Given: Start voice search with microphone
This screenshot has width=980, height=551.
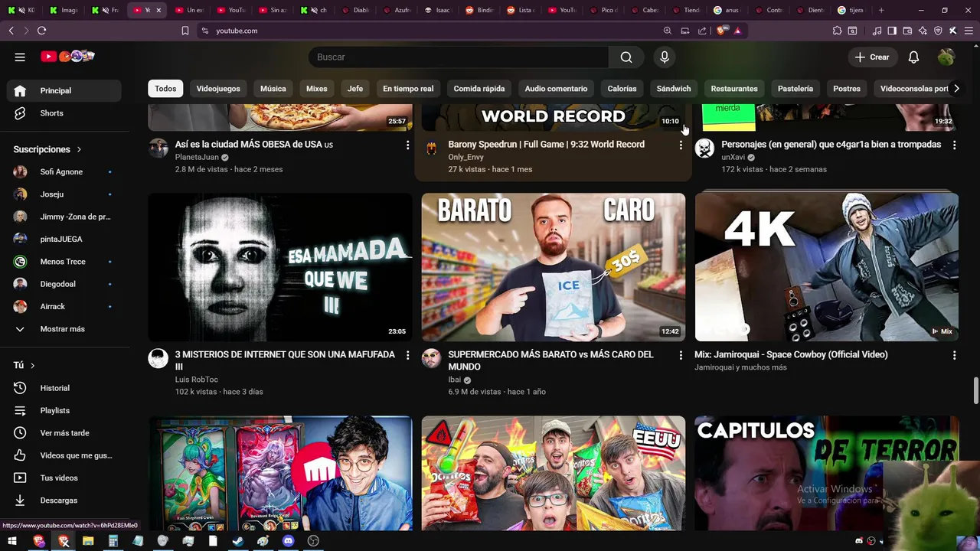Looking at the screenshot, I should pyautogui.click(x=665, y=57).
